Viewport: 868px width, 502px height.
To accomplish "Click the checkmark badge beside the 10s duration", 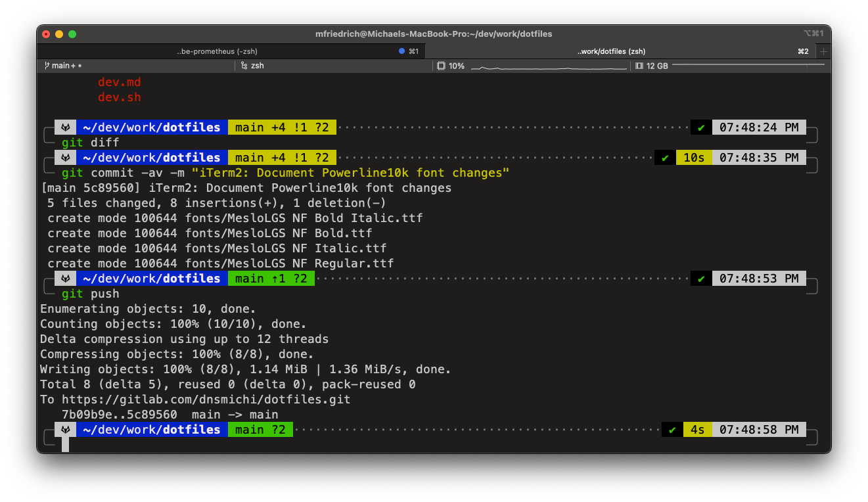I will pos(664,157).
